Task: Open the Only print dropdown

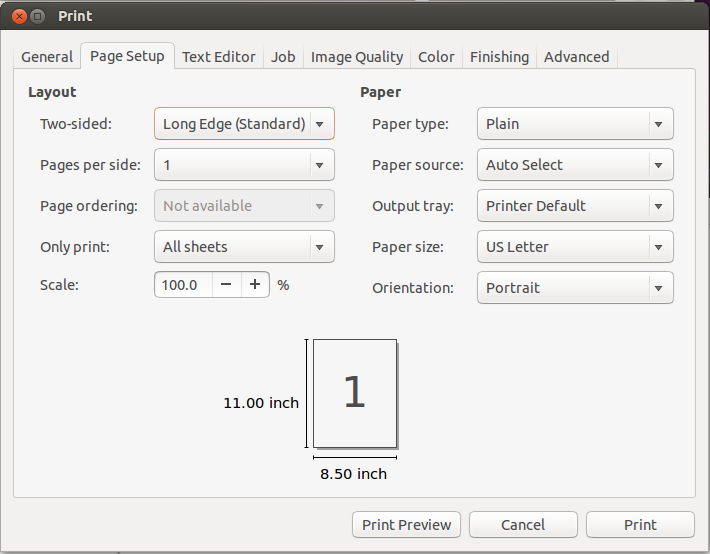Action: [244, 247]
